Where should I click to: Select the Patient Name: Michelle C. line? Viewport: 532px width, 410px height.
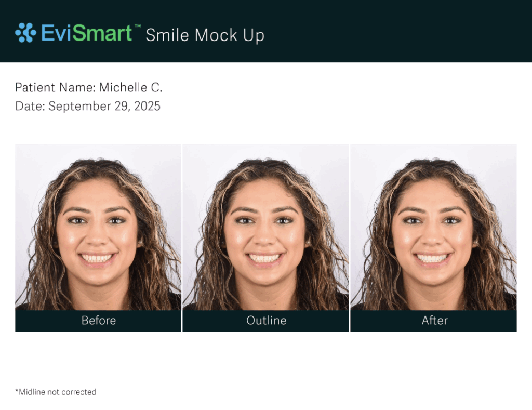tap(89, 88)
